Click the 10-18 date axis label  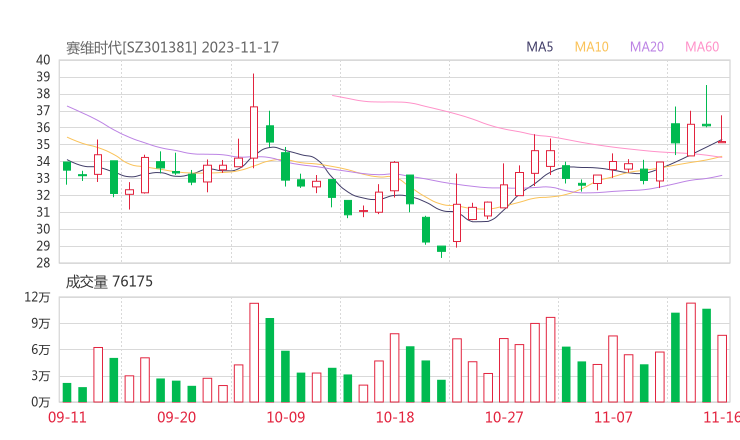395,417
